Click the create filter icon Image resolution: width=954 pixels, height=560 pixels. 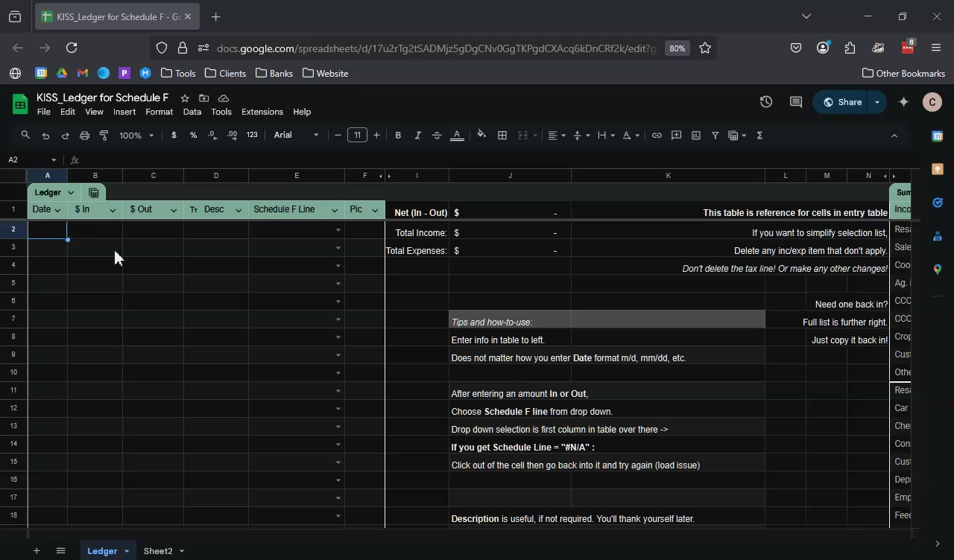tap(715, 136)
